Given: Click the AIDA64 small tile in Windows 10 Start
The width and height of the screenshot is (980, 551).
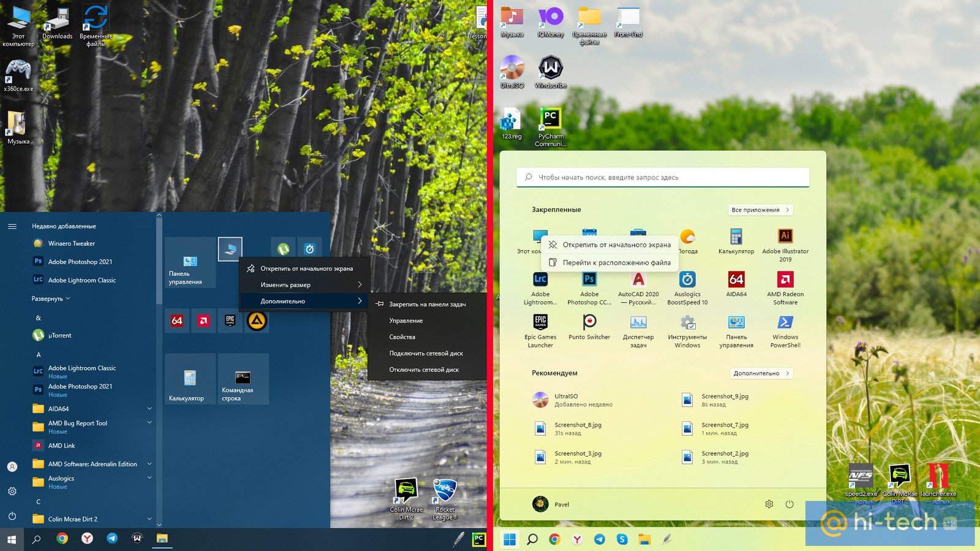Looking at the screenshot, I should [177, 321].
